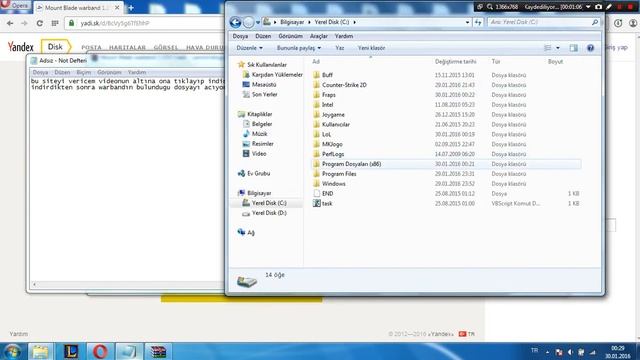Viewport: 640px width, 360px height.
Task: Click the Explorer back navigation arrow
Action: (x=236, y=22)
